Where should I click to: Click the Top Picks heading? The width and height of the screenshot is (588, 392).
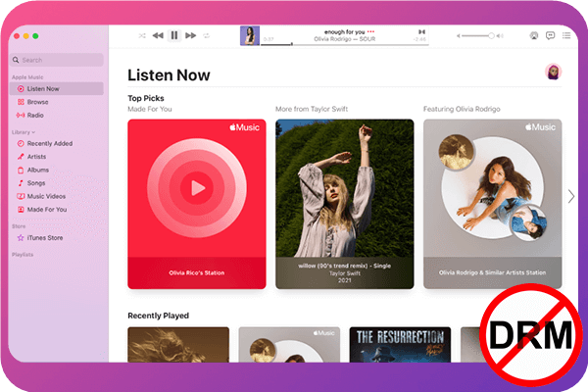tap(146, 98)
